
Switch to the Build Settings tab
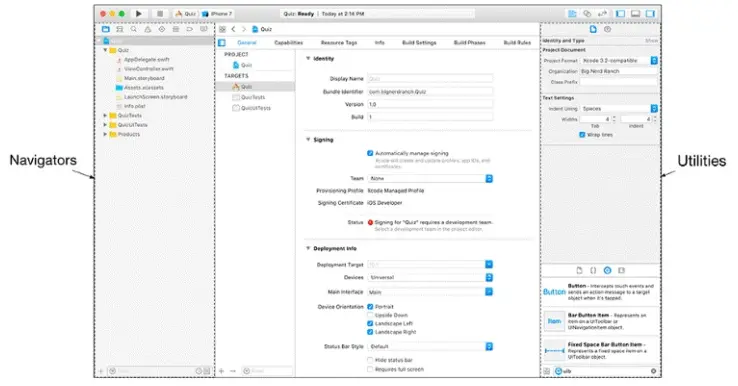419,42
